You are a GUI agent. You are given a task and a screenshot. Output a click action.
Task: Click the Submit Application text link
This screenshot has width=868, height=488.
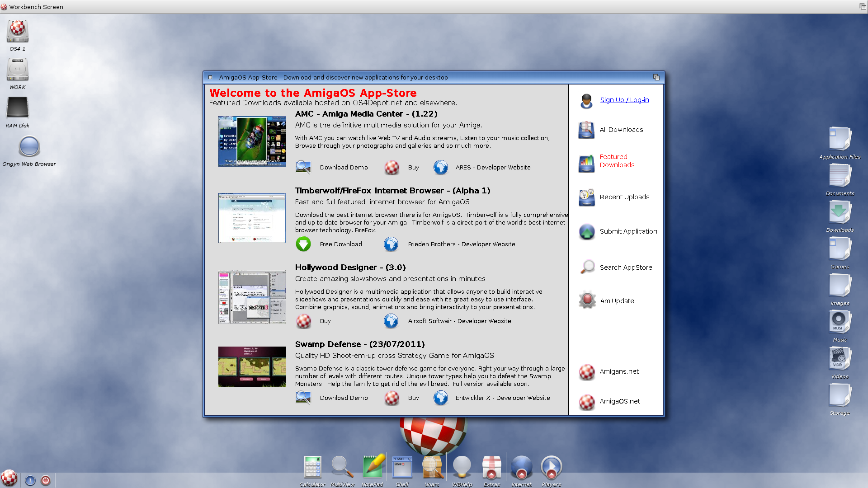pyautogui.click(x=628, y=231)
